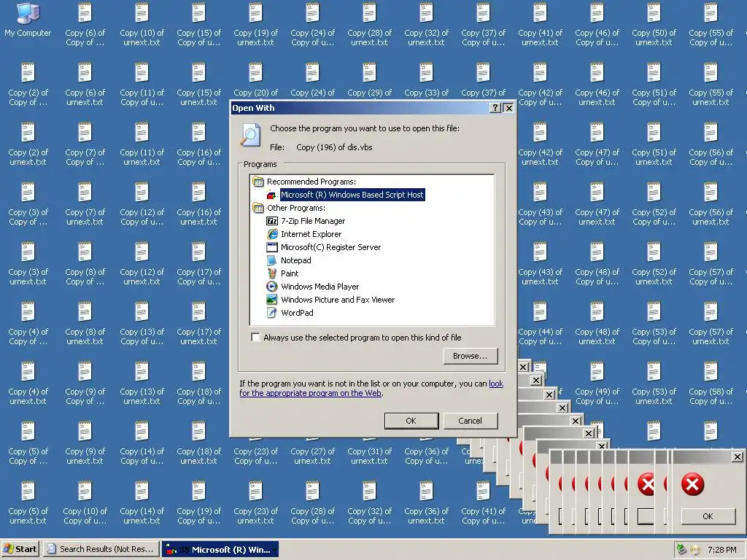Open the Start menu
Screen dimensions: 747x560
coord(20,549)
